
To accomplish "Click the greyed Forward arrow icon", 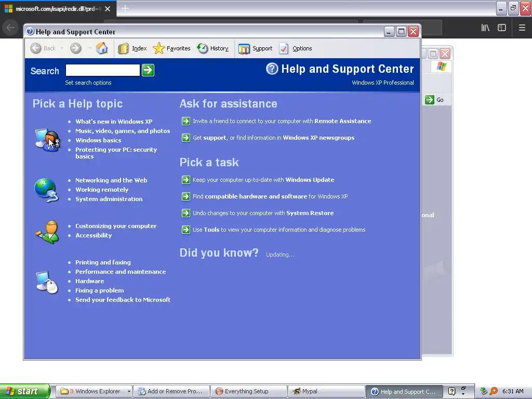I will 76,48.
